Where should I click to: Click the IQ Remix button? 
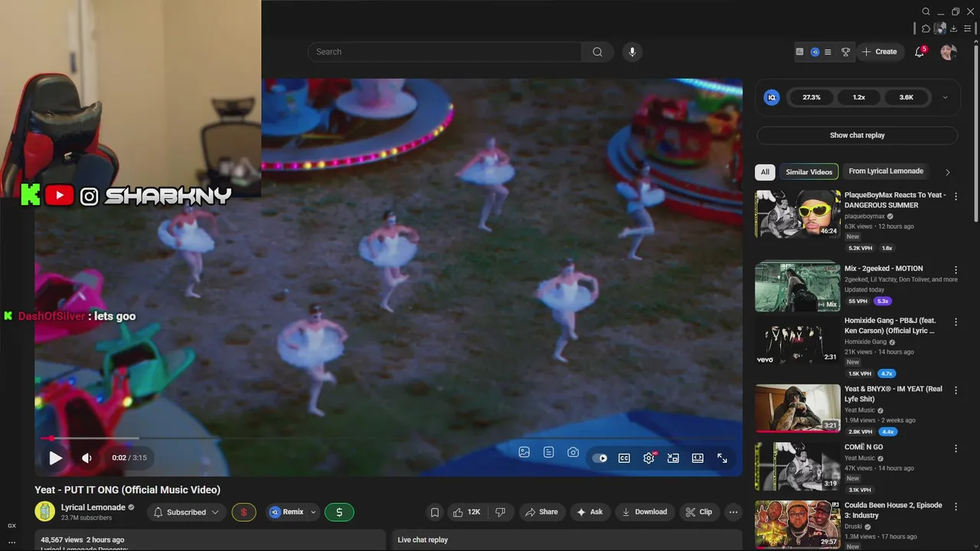[x=286, y=512]
